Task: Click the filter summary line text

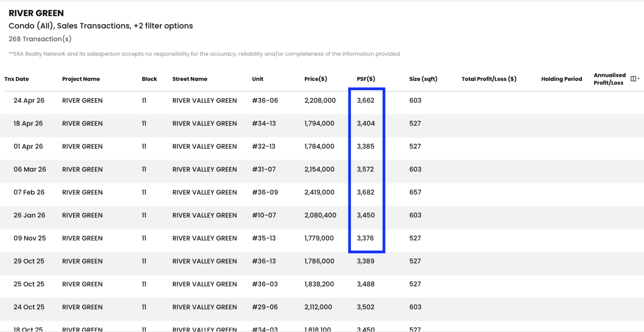Action: click(x=101, y=26)
